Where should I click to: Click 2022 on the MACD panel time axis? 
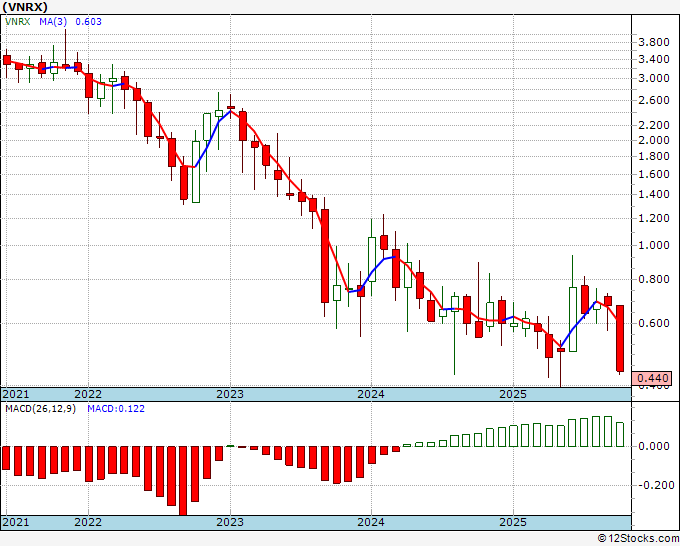point(88,522)
